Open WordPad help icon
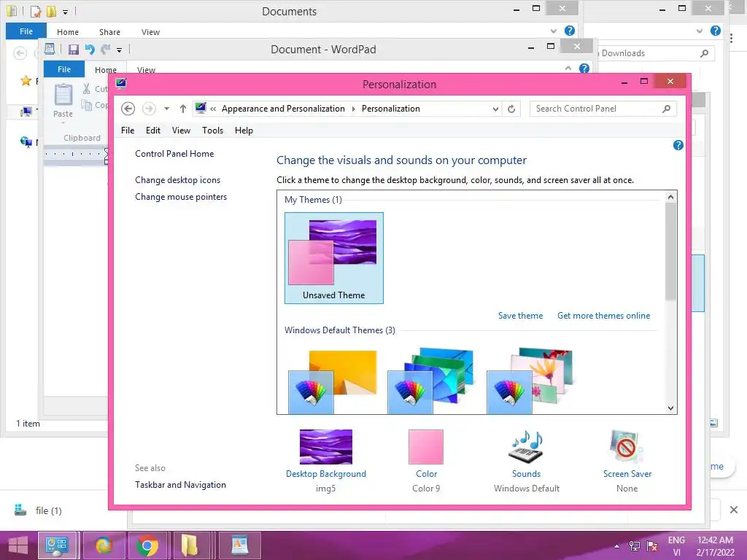The width and height of the screenshot is (747, 560). pos(584,69)
